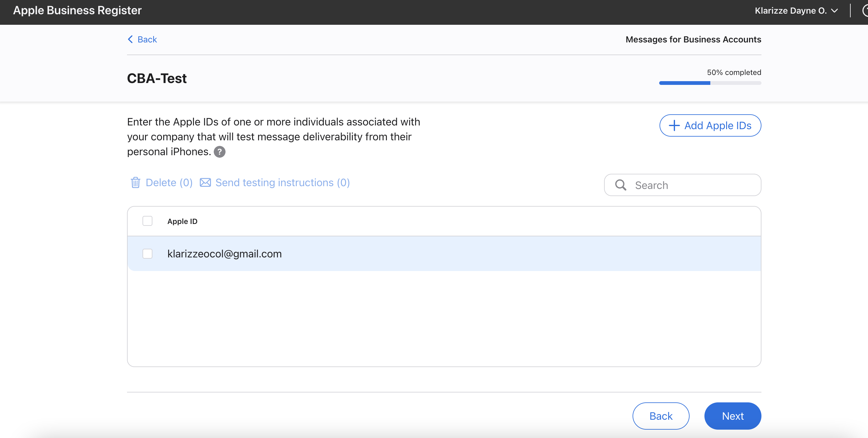Click the gray question mark help icon

click(x=219, y=152)
